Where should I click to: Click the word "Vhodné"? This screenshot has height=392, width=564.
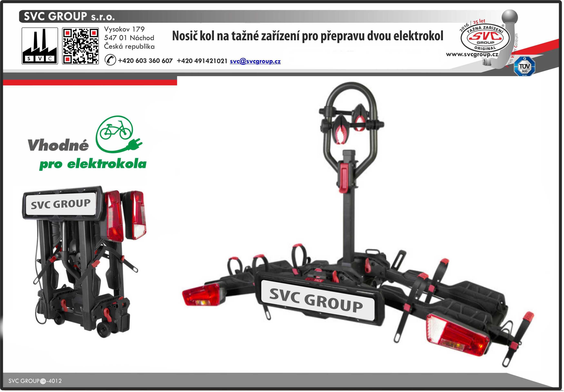pyautogui.click(x=58, y=145)
